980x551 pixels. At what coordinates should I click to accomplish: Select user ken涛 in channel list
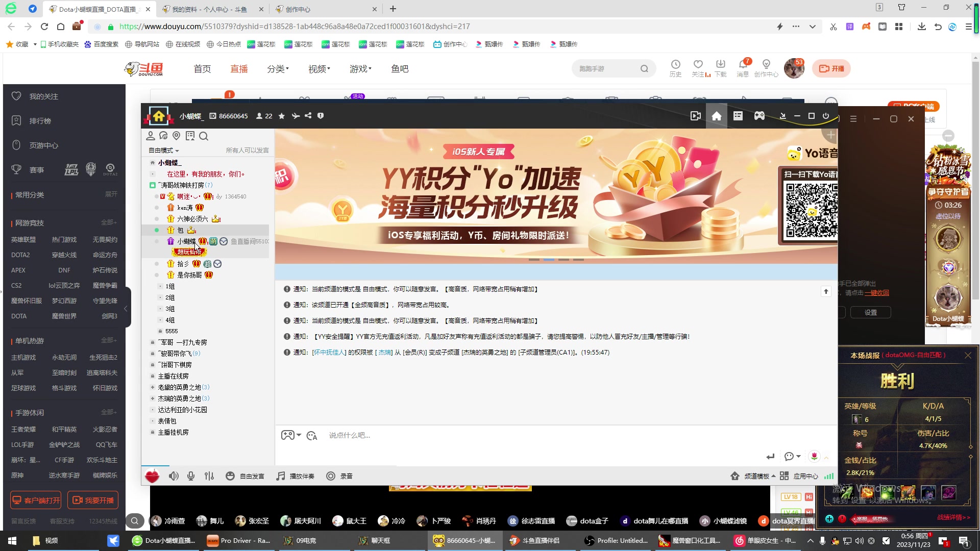[x=185, y=208]
